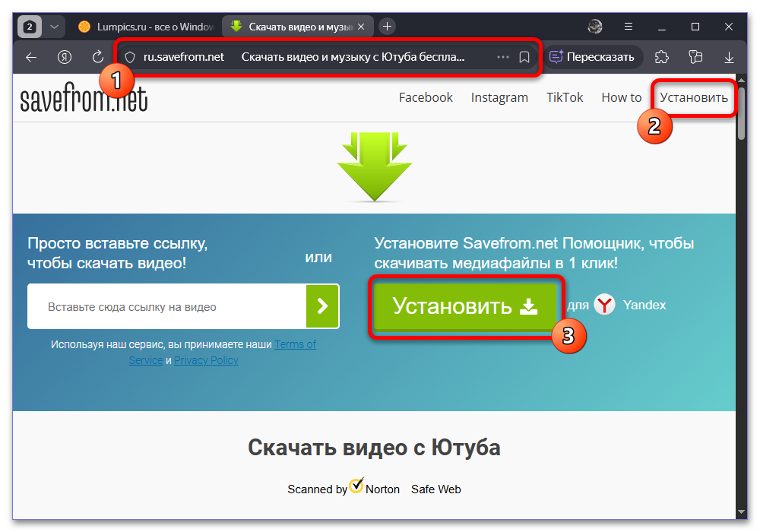Open the side panel collections icon
Screen dimensions: 760x532
tap(695, 57)
